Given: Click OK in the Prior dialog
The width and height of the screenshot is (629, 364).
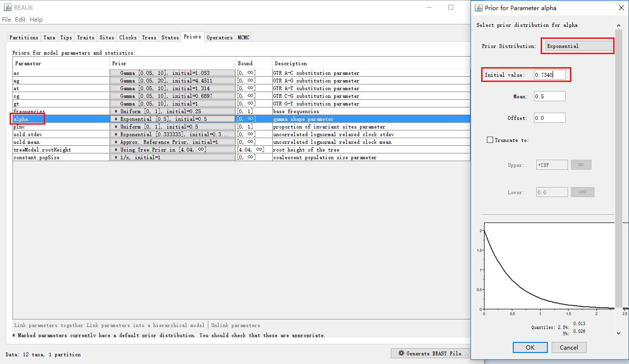Looking at the screenshot, I should pos(530,347).
